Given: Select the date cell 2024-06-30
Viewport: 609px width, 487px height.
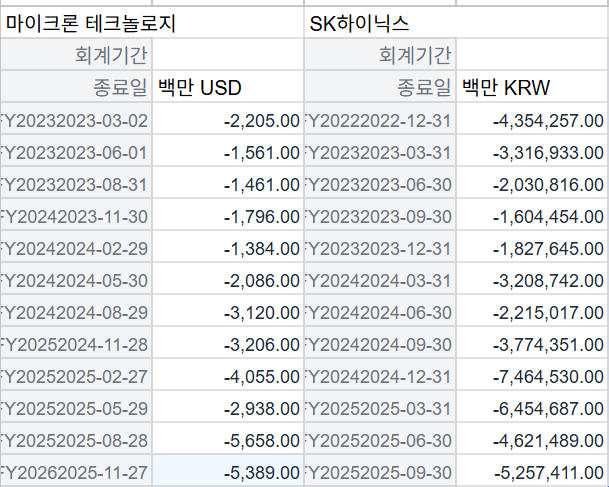Looking at the screenshot, I should pyautogui.click(x=380, y=311).
